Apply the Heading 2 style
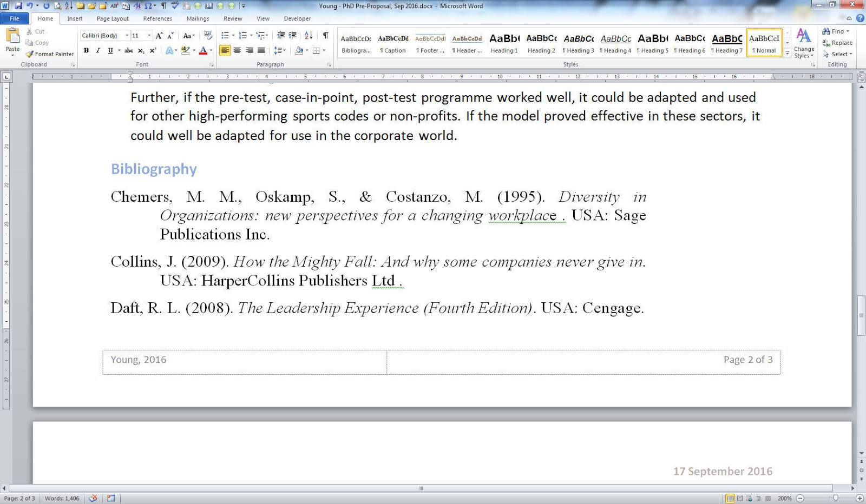This screenshot has width=866, height=504. (x=541, y=43)
